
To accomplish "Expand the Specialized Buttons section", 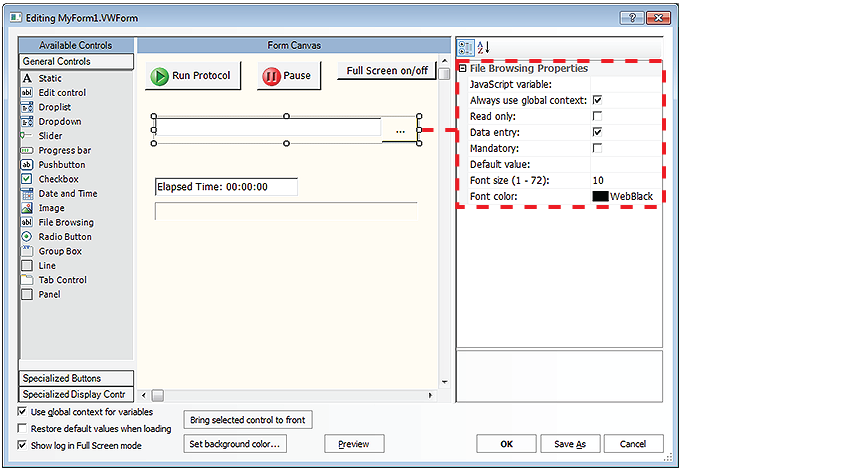I will (x=75, y=379).
